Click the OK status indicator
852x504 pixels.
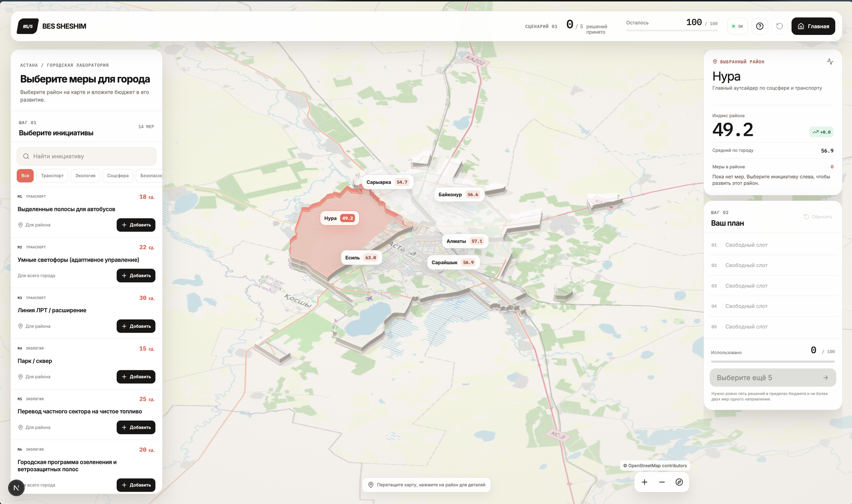click(737, 26)
